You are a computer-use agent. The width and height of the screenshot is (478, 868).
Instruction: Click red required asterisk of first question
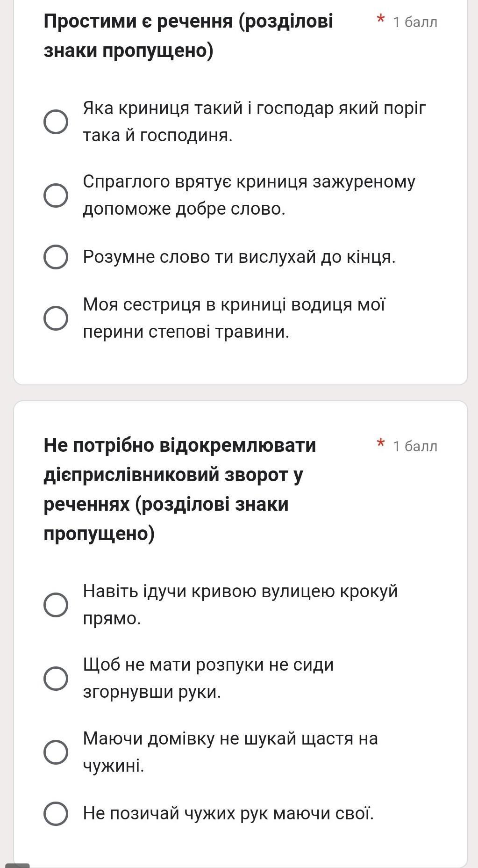(381, 20)
